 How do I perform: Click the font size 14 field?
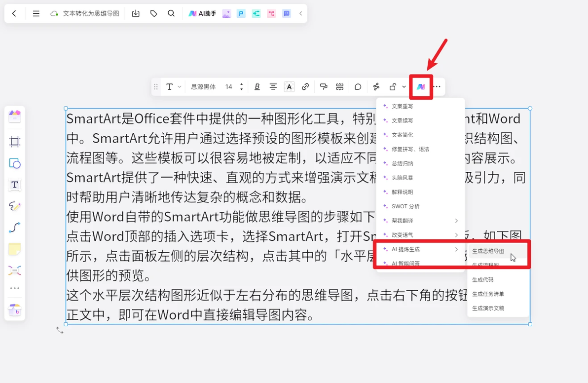coord(229,87)
